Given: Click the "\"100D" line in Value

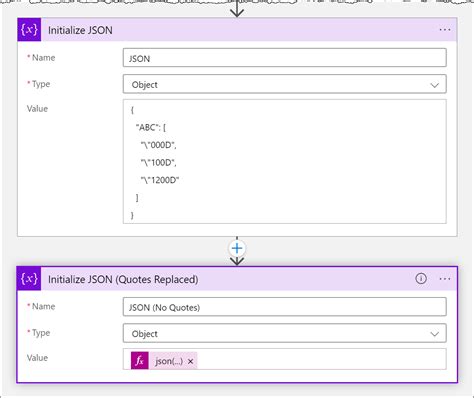Looking at the screenshot, I should pyautogui.click(x=158, y=163).
